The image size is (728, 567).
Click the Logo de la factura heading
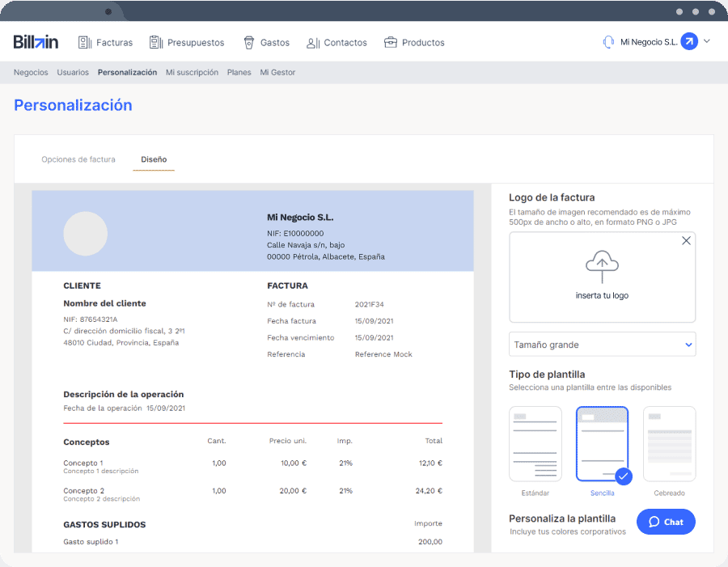[x=552, y=197]
